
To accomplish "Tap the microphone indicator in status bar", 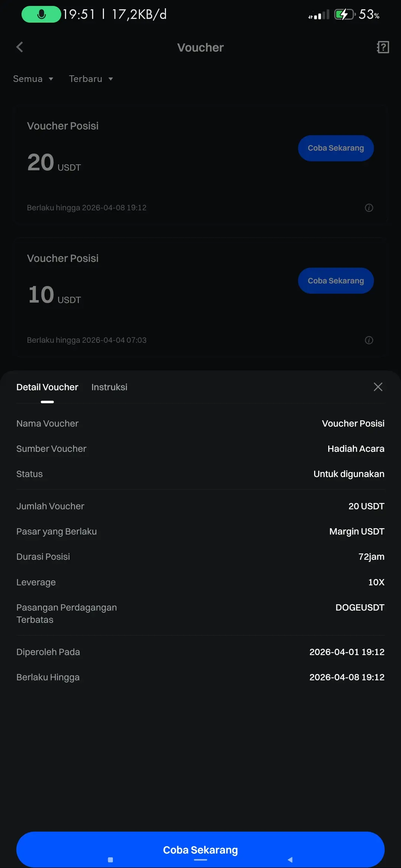I will coord(41,14).
